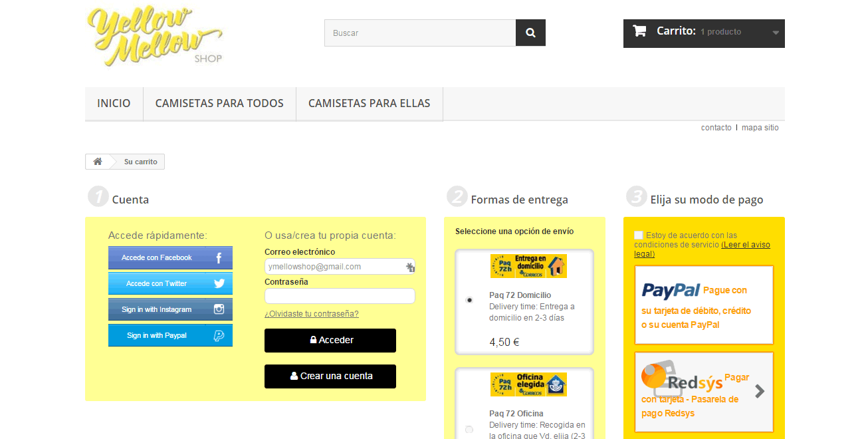Click the Seleccione una opción de envío text
This screenshot has height=439, width=868.
coord(514,231)
